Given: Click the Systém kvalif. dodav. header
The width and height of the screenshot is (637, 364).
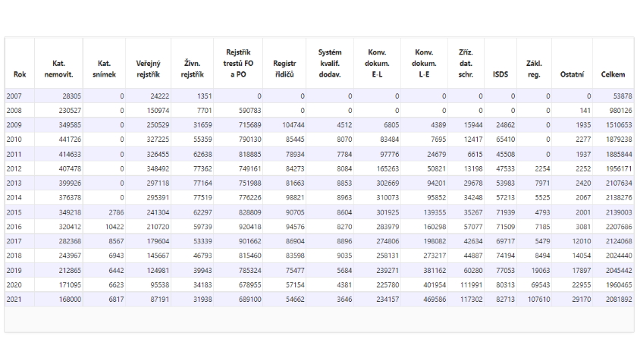Looking at the screenshot, I should (330, 64).
